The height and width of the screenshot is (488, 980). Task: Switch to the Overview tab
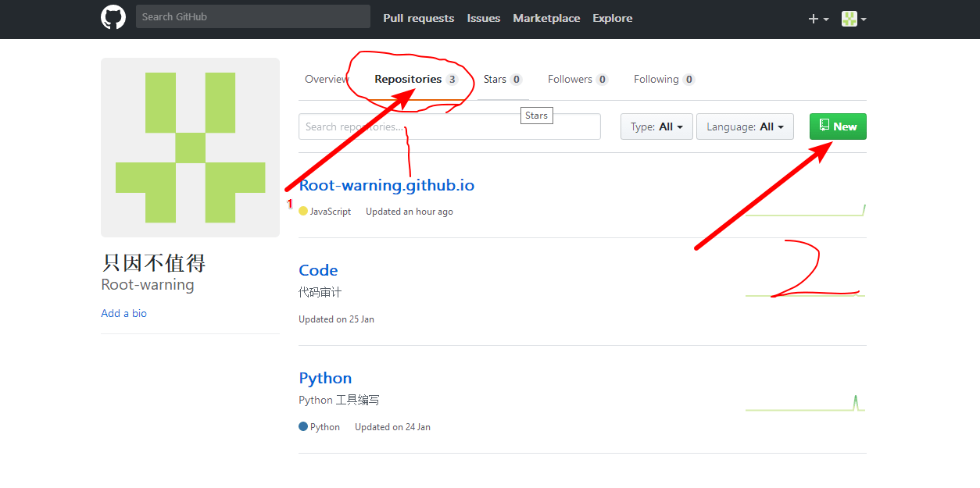pos(327,79)
